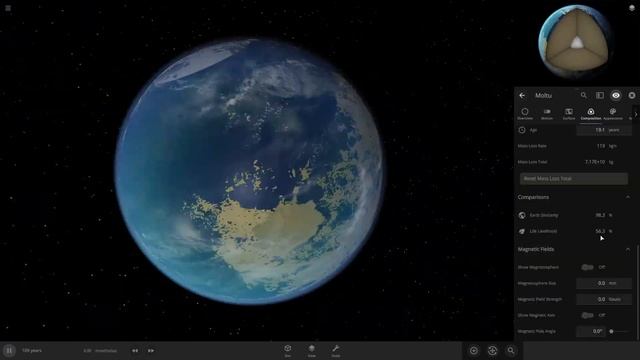
Task: Open the main hamburger menu
Action: coord(8,8)
